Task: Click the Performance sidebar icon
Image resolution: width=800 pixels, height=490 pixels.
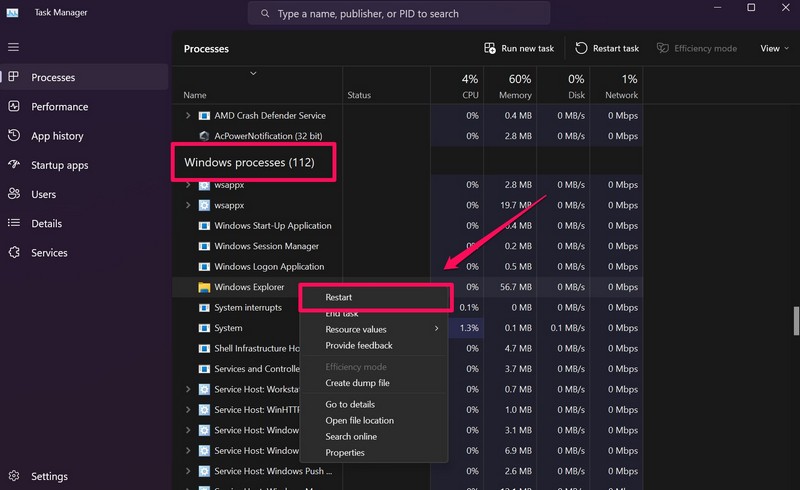Action: point(14,107)
